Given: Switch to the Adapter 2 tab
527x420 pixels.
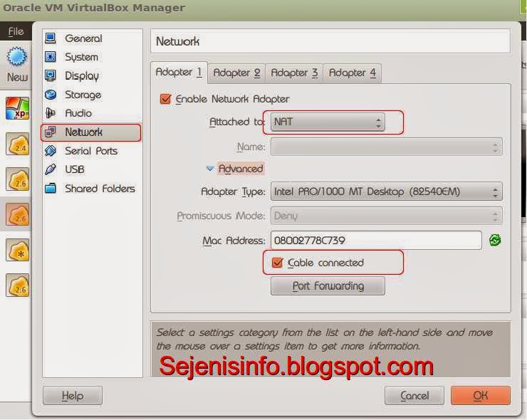Looking at the screenshot, I should (236, 73).
